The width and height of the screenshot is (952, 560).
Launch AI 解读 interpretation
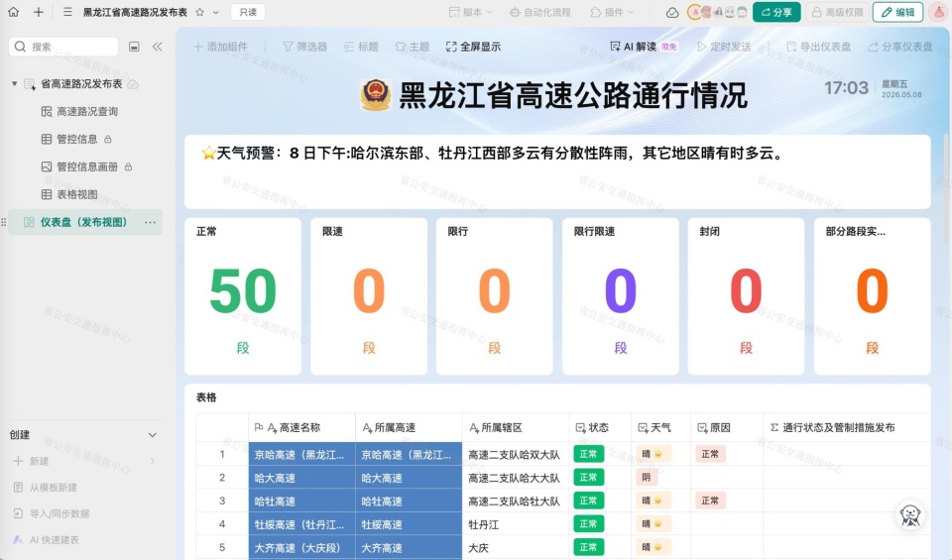coord(643,47)
